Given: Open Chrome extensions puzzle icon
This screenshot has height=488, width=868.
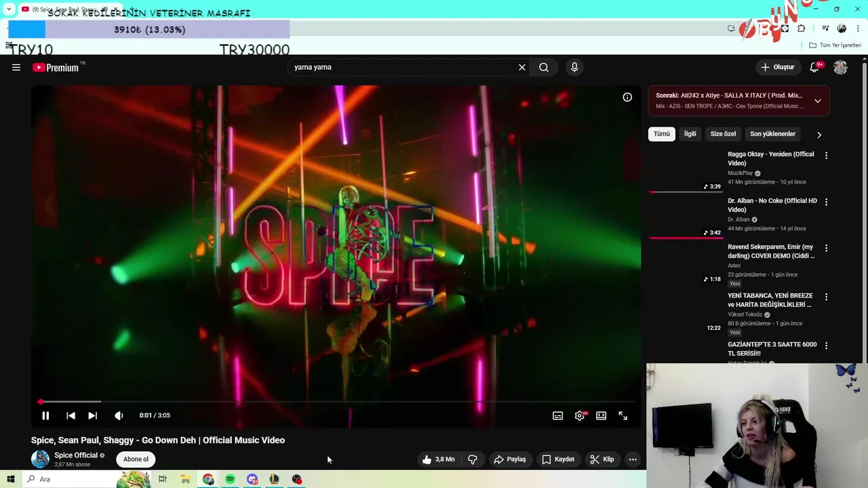Looking at the screenshot, I should coord(802,28).
